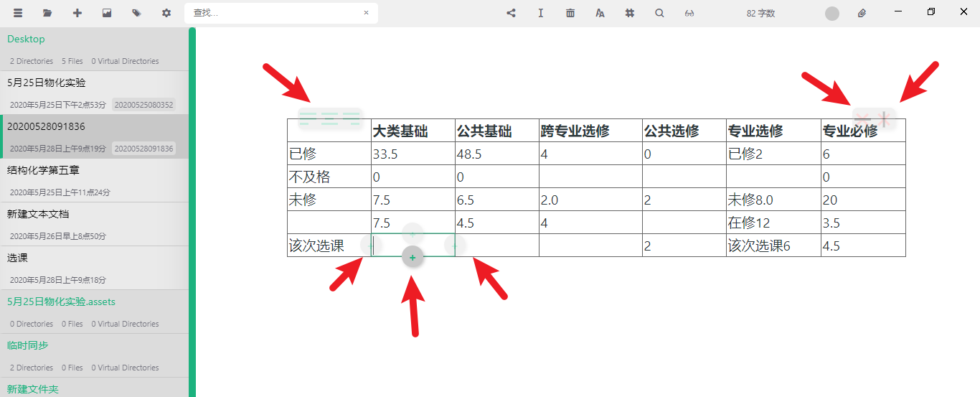
Task: Click the cell containing 3.5
Action: 864,223
